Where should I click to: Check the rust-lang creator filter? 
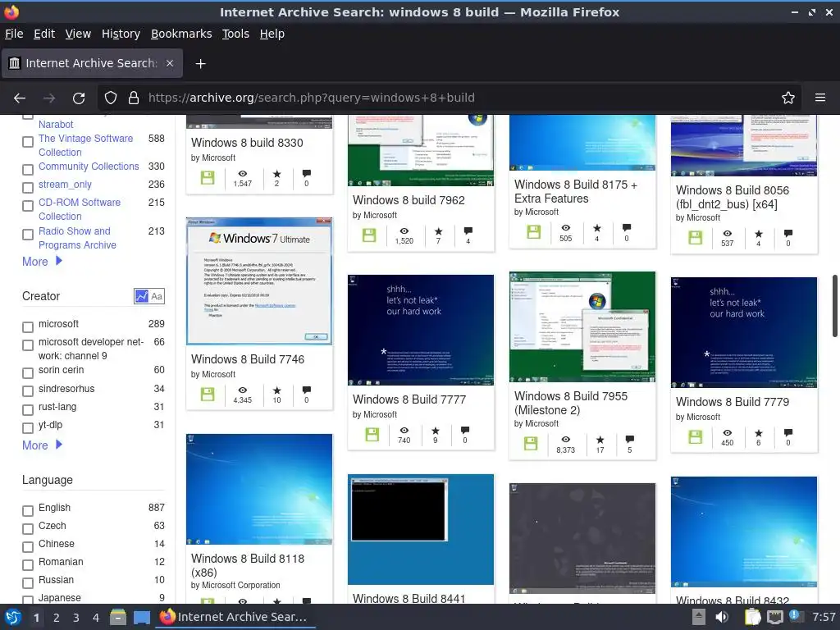coord(28,410)
